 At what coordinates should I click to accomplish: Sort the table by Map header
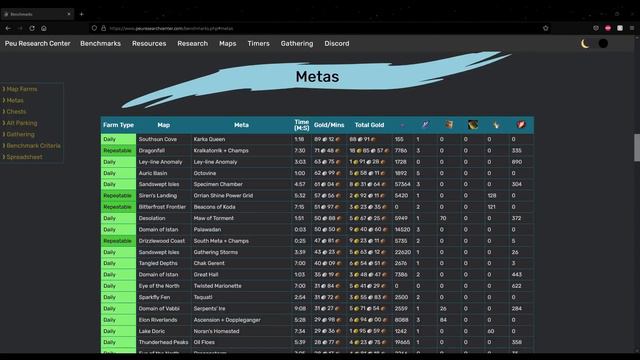pos(164,125)
